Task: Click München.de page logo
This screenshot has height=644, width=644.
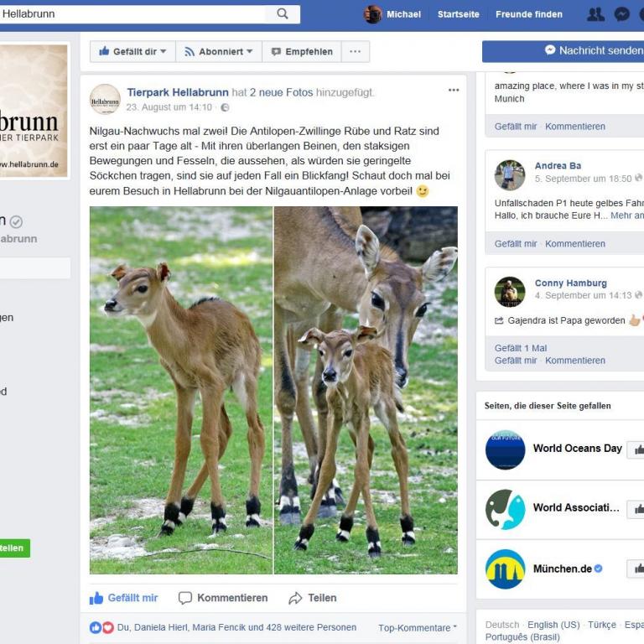Action: (x=505, y=569)
